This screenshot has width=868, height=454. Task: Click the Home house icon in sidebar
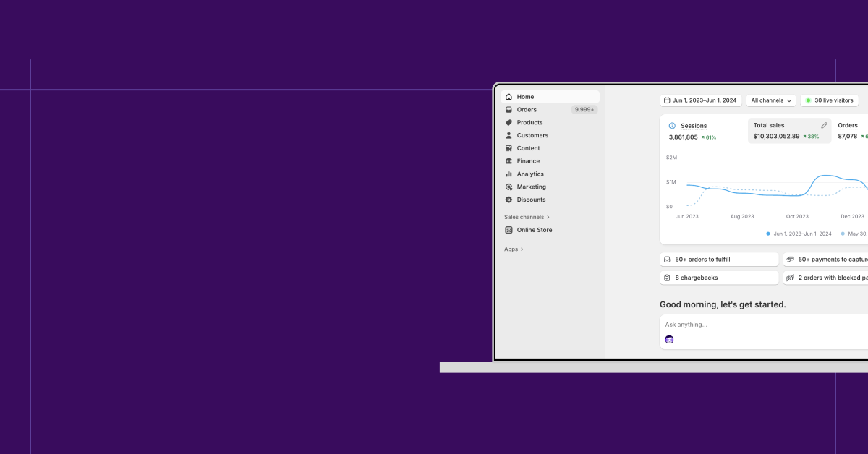509,97
